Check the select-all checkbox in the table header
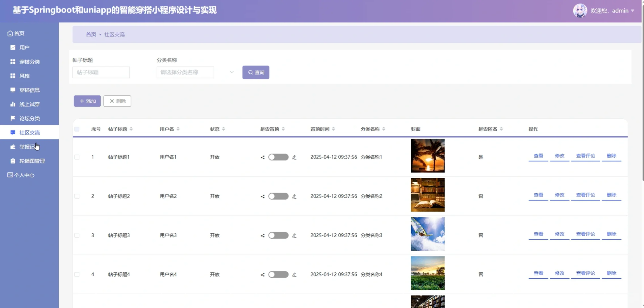Image resolution: width=644 pixels, height=308 pixels. 77,129
